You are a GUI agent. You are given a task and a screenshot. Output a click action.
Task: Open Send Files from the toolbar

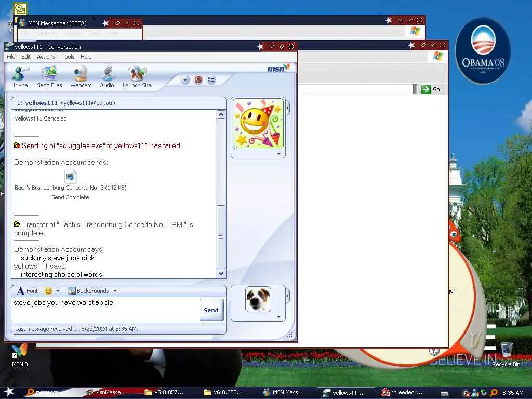(x=49, y=77)
